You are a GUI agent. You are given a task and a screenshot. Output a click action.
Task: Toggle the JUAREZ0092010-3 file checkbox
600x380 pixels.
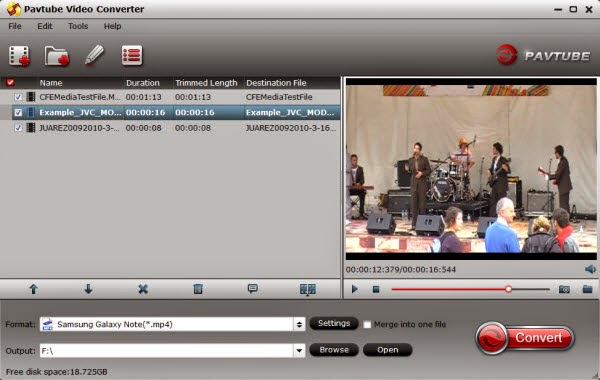(18, 128)
